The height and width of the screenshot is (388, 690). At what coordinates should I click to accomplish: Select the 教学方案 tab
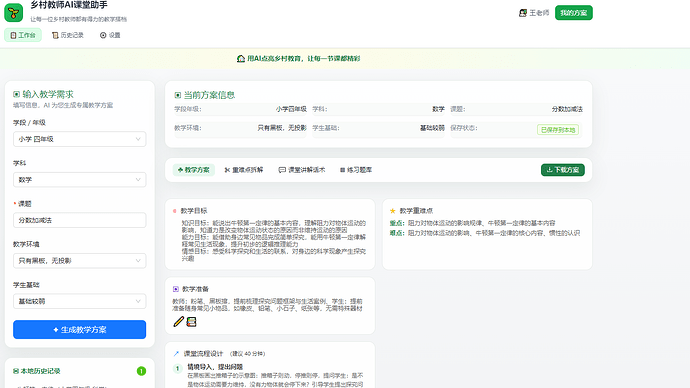(194, 170)
